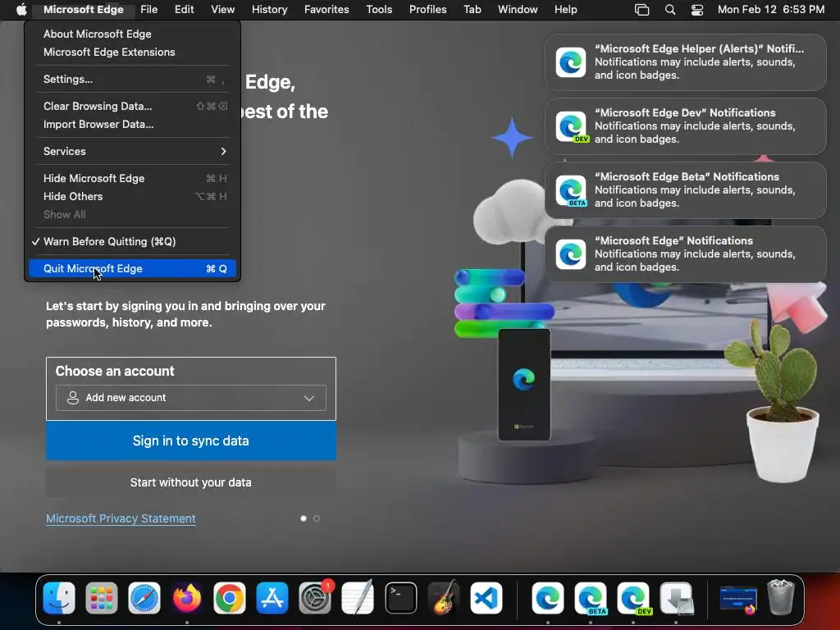Image resolution: width=840 pixels, height=630 pixels.
Task: Select Hide Others menu item
Action: pyautogui.click(x=132, y=197)
